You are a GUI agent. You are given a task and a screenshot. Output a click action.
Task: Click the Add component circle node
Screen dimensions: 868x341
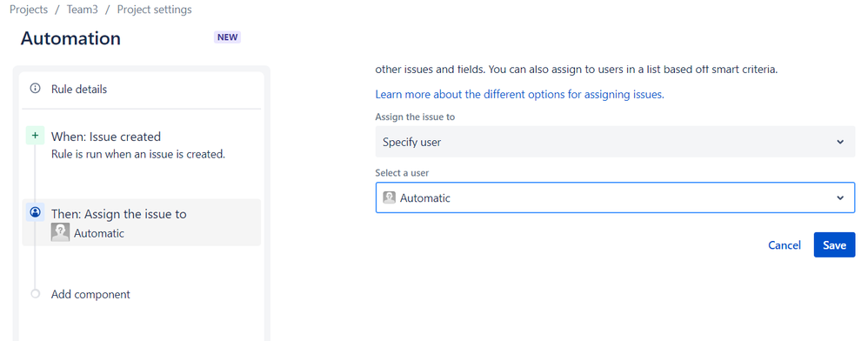coord(36,294)
